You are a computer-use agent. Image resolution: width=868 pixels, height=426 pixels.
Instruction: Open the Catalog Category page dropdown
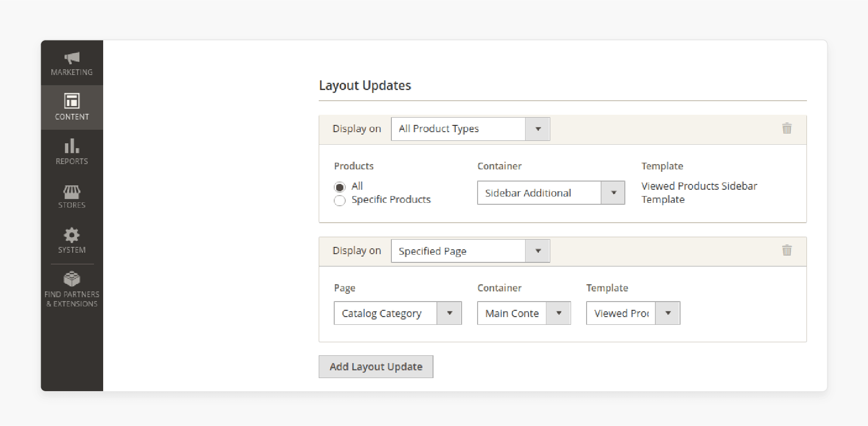click(x=398, y=313)
